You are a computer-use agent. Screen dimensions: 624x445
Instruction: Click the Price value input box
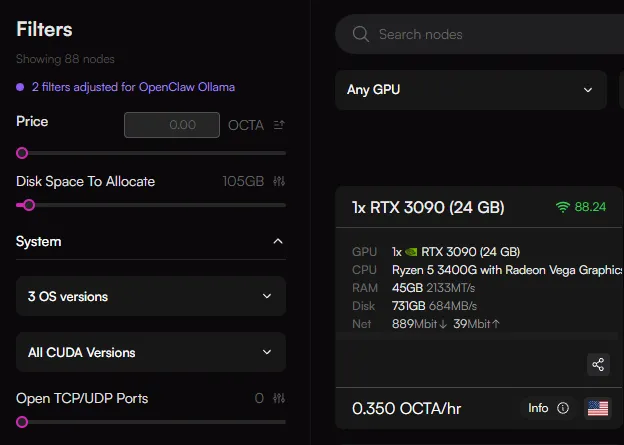point(172,125)
